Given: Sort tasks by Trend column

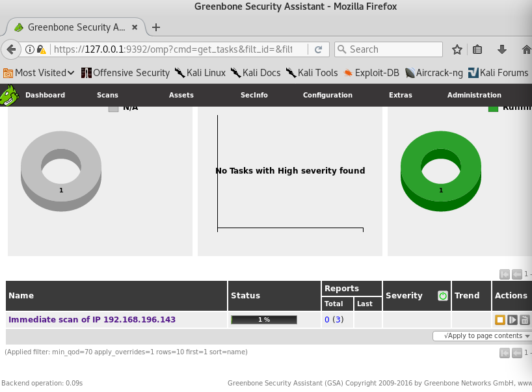Looking at the screenshot, I should pos(467,296).
